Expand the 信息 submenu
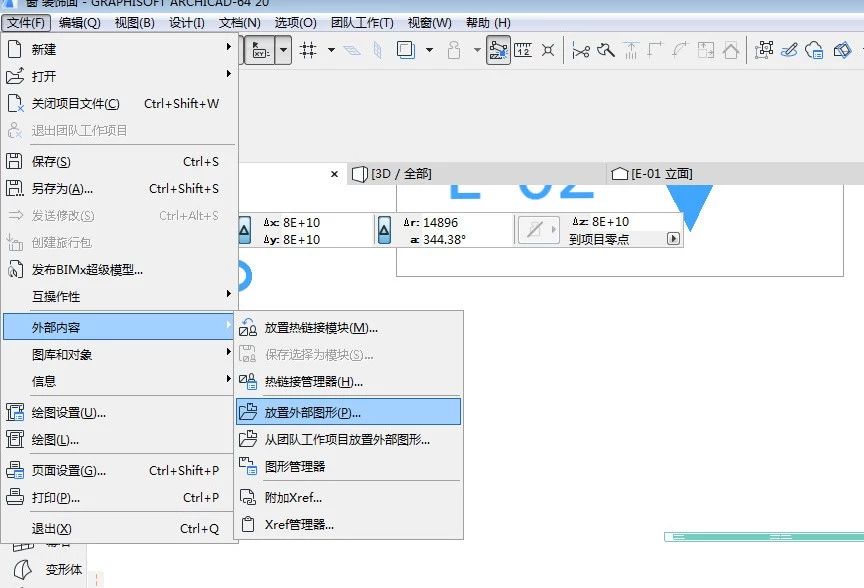 [120, 381]
